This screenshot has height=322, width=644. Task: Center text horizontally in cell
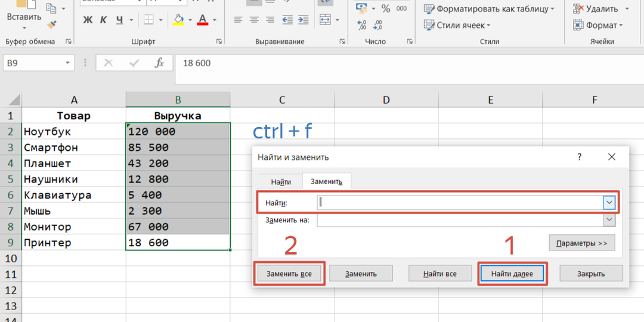pyautogui.click(x=254, y=20)
